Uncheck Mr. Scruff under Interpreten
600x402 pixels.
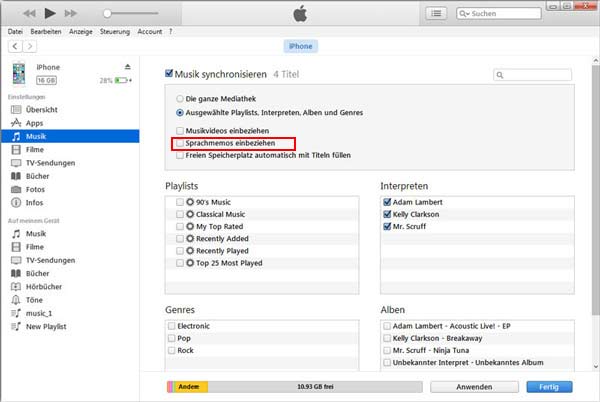387,226
